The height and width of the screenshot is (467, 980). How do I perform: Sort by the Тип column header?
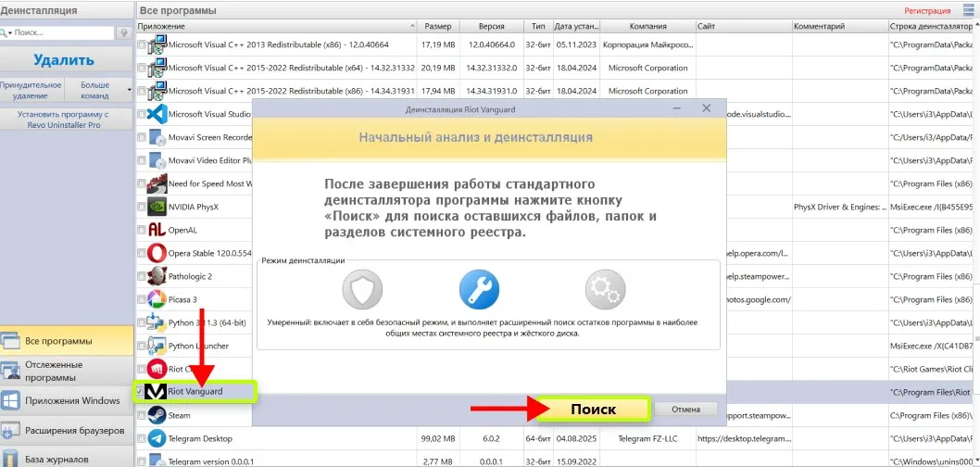pyautogui.click(x=537, y=26)
